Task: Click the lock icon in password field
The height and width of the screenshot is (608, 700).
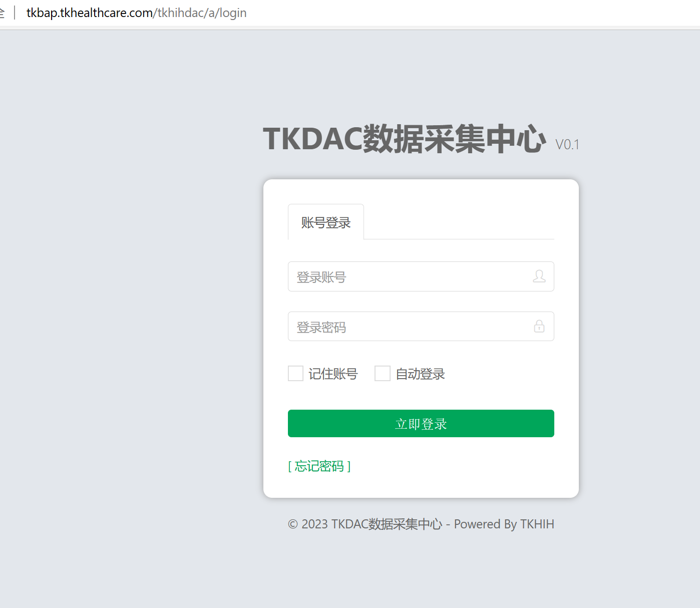Action: [539, 326]
